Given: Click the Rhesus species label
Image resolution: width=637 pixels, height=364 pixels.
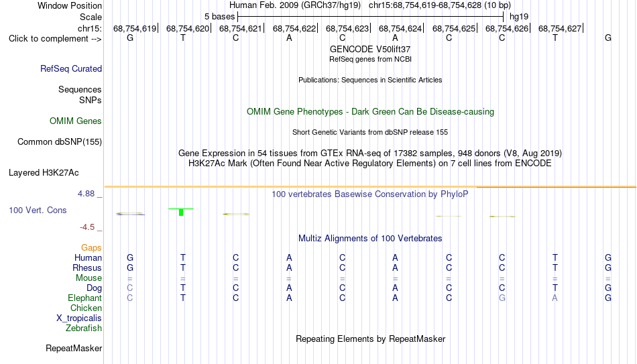Looking at the screenshot, I should point(87,267).
